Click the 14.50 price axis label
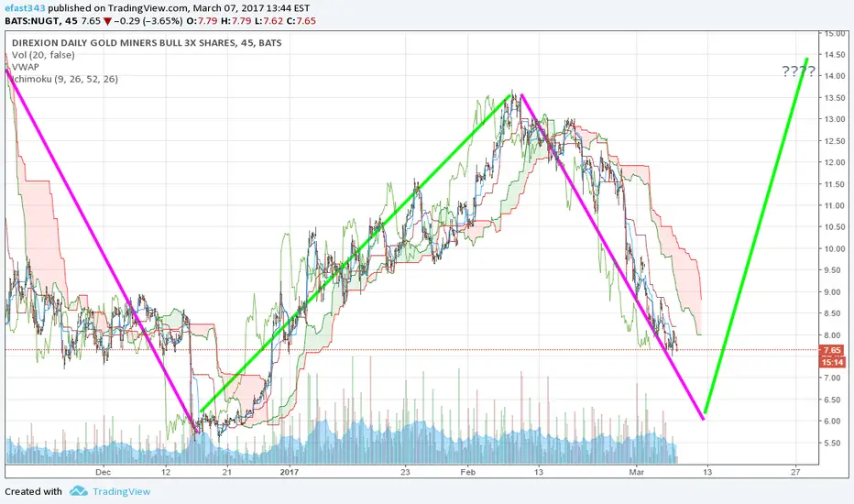Screen dimensions: 854x504 click(835, 54)
